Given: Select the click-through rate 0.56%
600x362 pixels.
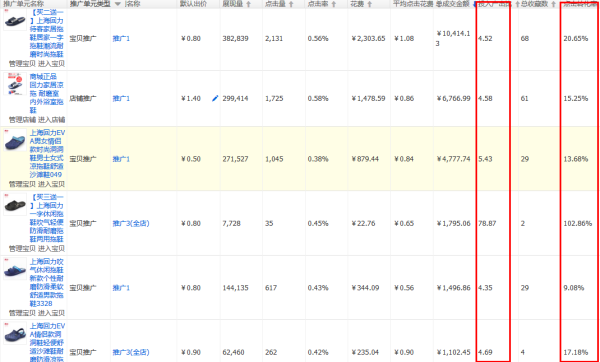Looking at the screenshot, I should pos(318,39).
